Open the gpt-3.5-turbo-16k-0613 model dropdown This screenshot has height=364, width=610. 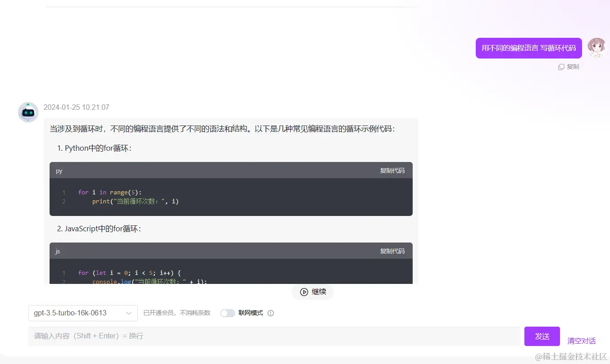point(83,313)
